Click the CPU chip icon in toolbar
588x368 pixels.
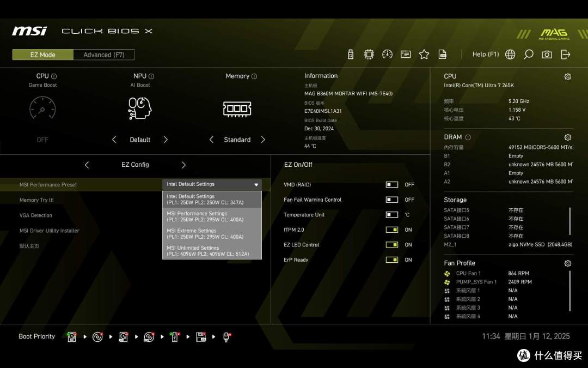[x=369, y=55]
